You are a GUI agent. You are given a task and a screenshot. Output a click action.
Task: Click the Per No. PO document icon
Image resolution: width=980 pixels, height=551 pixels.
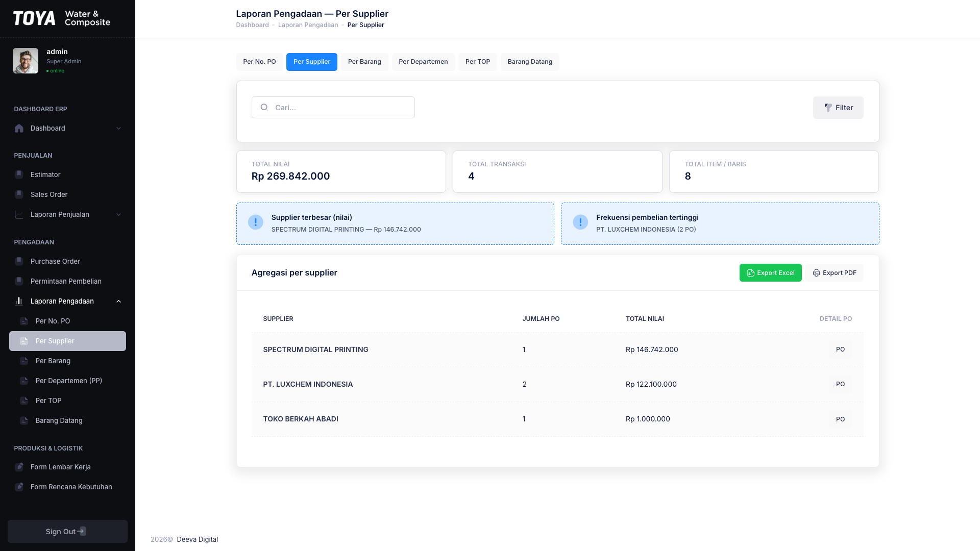[24, 321]
